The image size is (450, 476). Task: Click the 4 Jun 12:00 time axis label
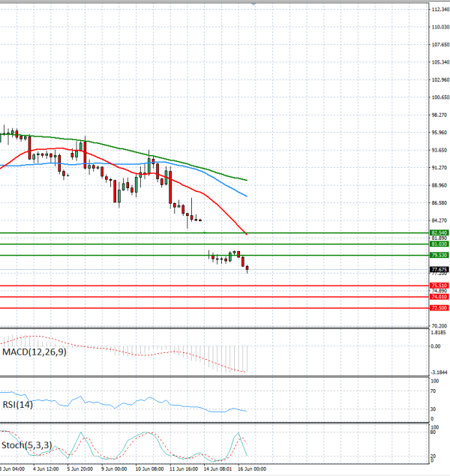[x=46, y=469]
